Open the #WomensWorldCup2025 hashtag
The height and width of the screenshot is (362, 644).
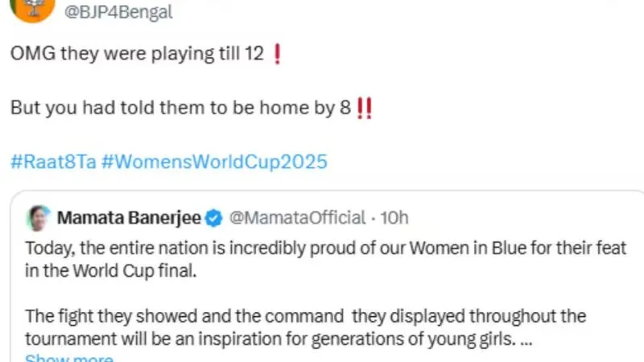point(215,161)
